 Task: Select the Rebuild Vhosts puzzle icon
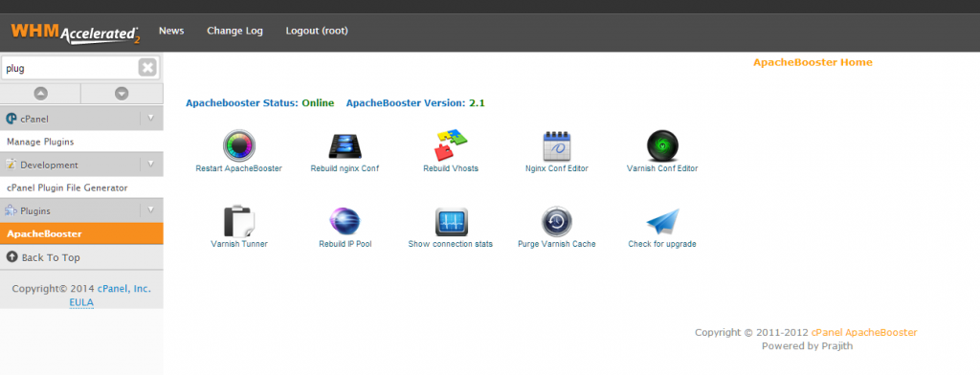pyautogui.click(x=452, y=145)
